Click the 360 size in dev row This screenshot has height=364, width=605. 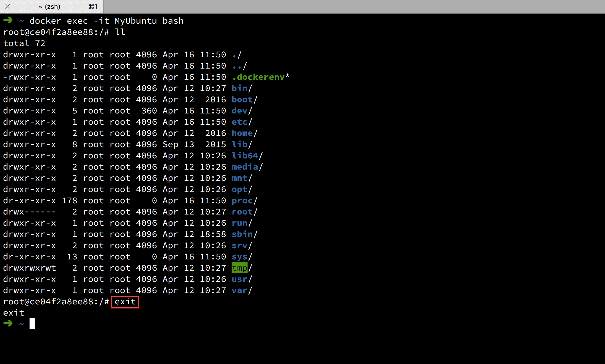[x=149, y=111]
